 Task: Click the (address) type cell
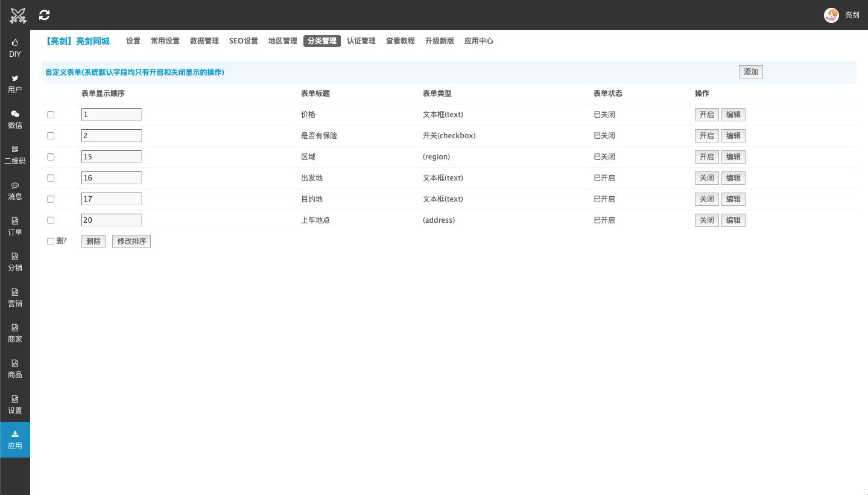(x=439, y=220)
